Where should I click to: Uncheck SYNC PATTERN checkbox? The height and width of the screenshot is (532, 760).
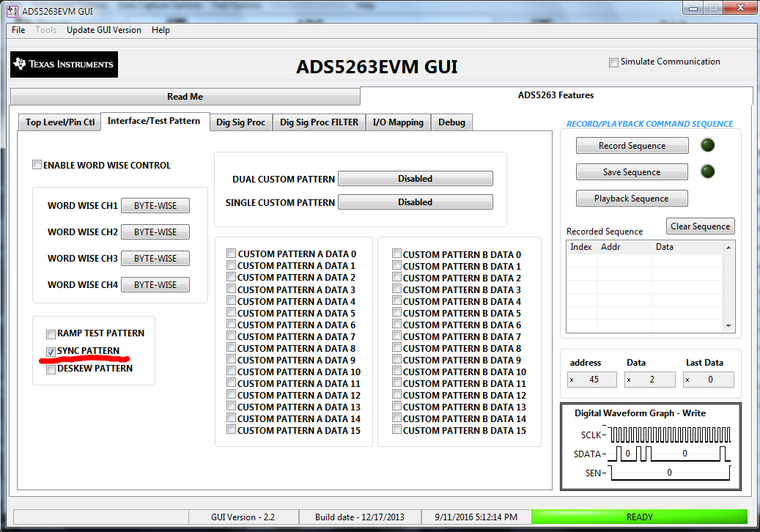(51, 351)
